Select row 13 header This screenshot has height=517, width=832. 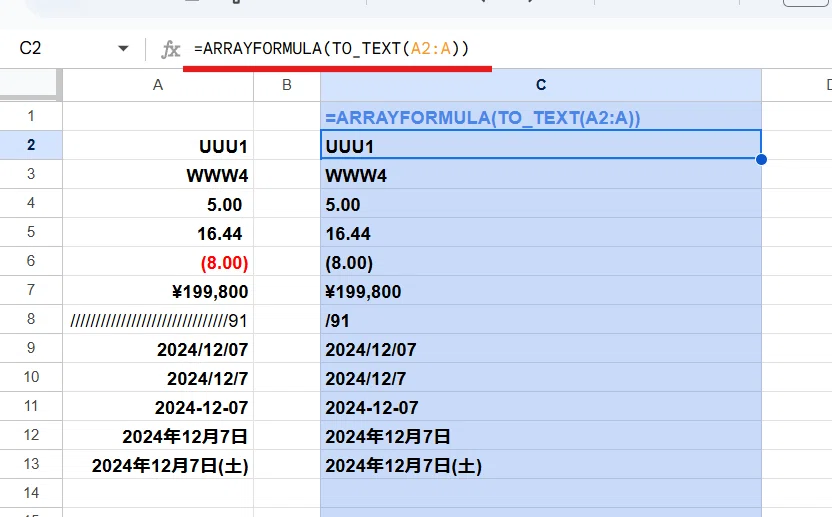click(31, 464)
